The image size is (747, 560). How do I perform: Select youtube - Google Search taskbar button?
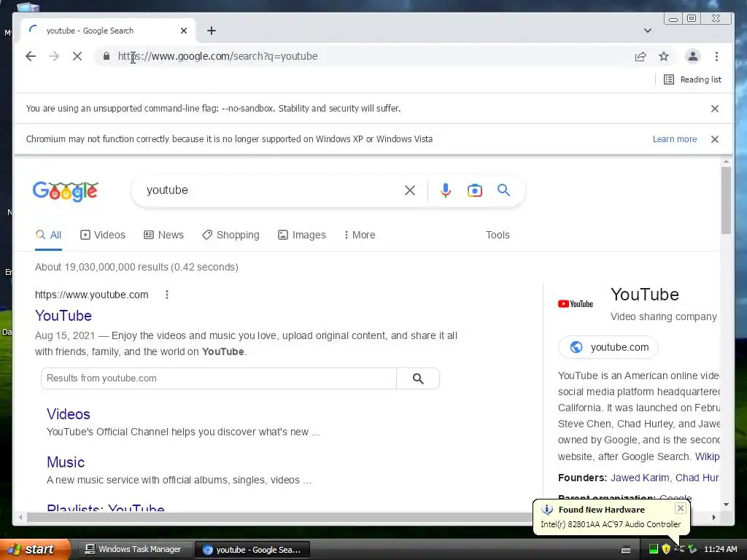(252, 550)
